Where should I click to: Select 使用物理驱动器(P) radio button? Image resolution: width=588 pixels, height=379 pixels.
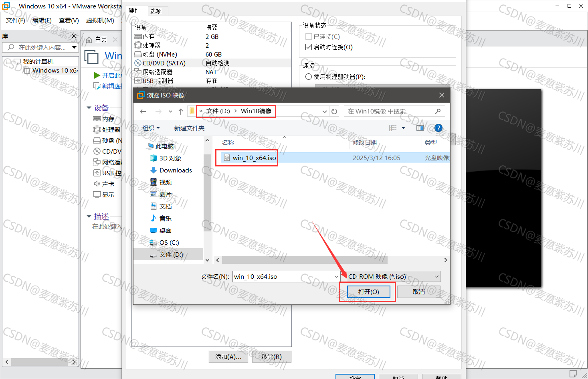[x=309, y=77]
